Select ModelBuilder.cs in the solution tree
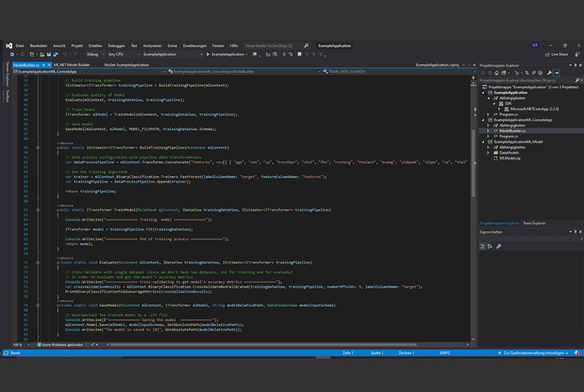The width and height of the screenshot is (584, 392). (x=512, y=131)
